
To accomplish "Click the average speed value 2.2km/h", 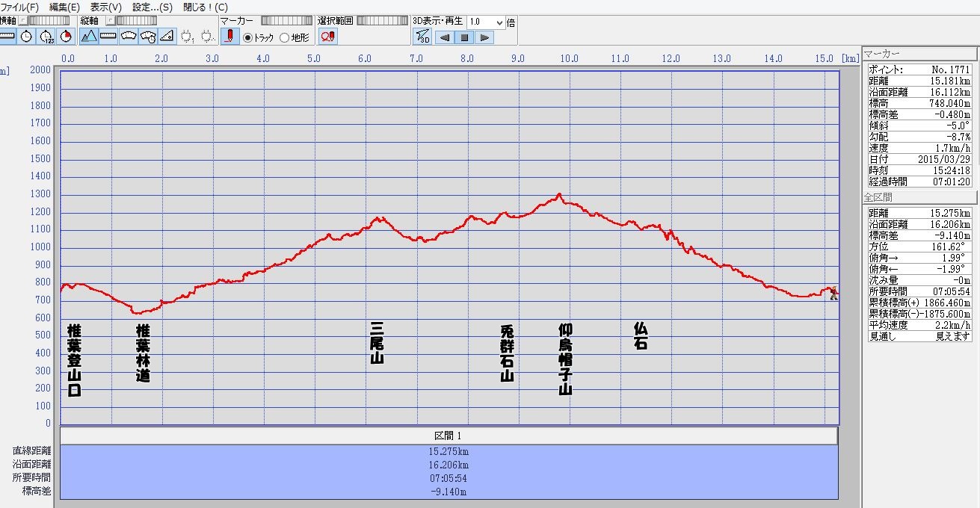I will (952, 325).
